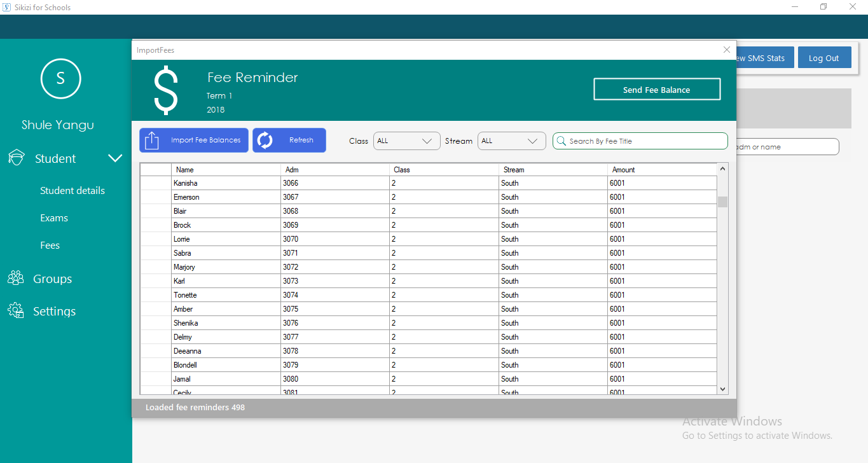Viewport: 868px width, 463px height.
Task: Select the Jamal name cell
Action: pos(226,379)
